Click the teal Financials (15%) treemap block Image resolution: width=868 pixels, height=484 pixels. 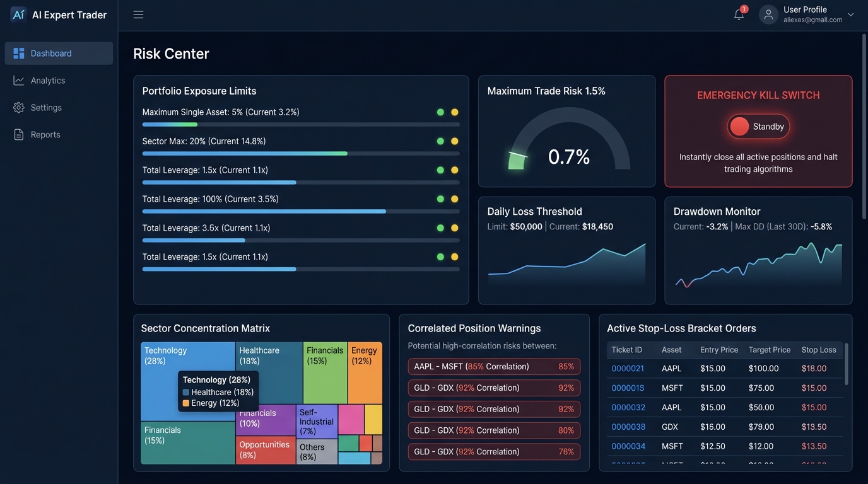click(188, 443)
